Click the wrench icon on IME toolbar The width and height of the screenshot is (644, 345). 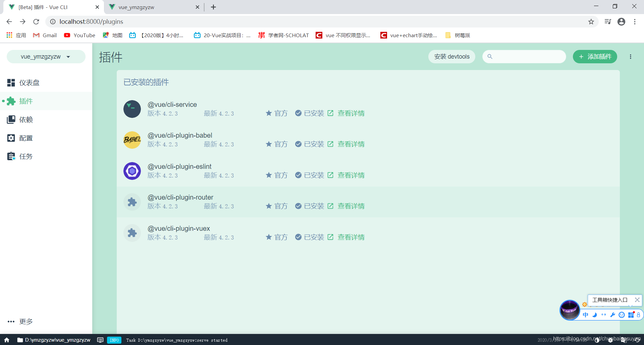[x=612, y=315]
